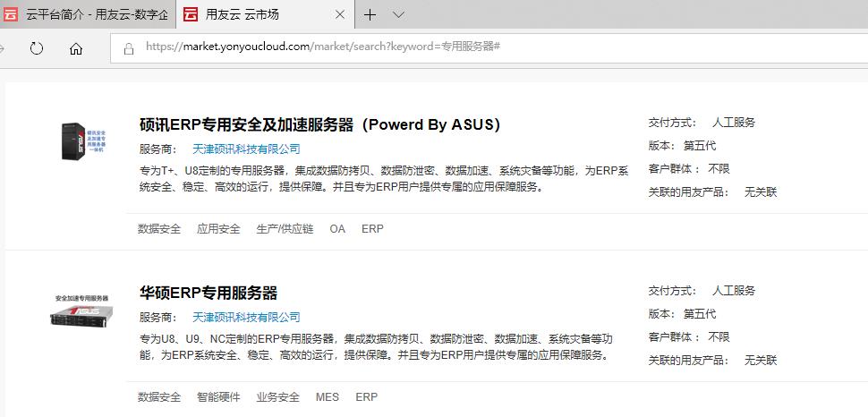868x417 pixels.
Task: Focus the address bar URL field
Action: [x=489, y=48]
